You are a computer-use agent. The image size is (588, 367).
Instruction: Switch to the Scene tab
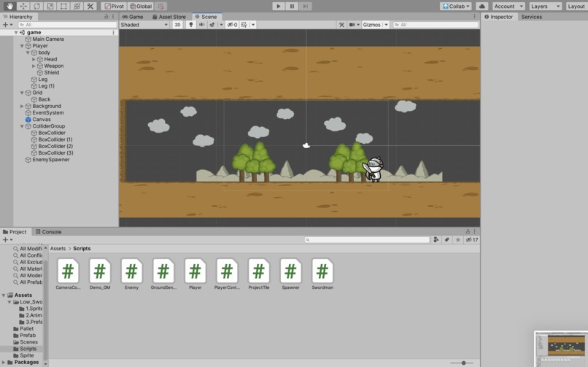point(206,17)
